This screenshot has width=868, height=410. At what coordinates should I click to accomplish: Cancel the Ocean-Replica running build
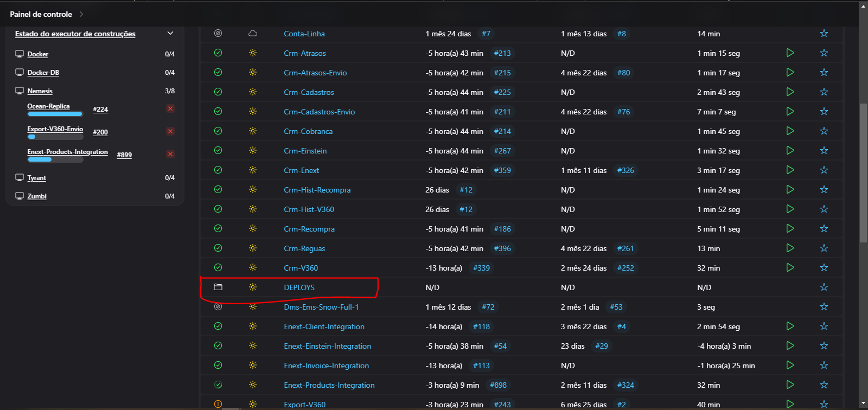(x=170, y=109)
